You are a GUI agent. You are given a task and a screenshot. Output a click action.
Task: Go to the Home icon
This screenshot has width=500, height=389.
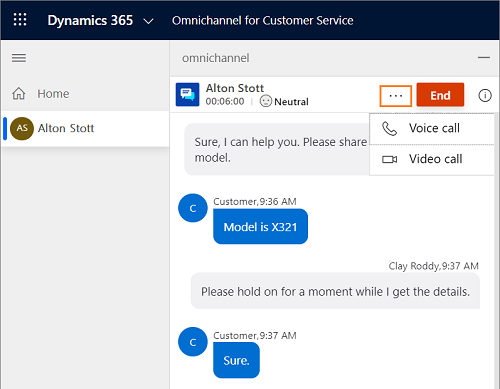point(19,94)
